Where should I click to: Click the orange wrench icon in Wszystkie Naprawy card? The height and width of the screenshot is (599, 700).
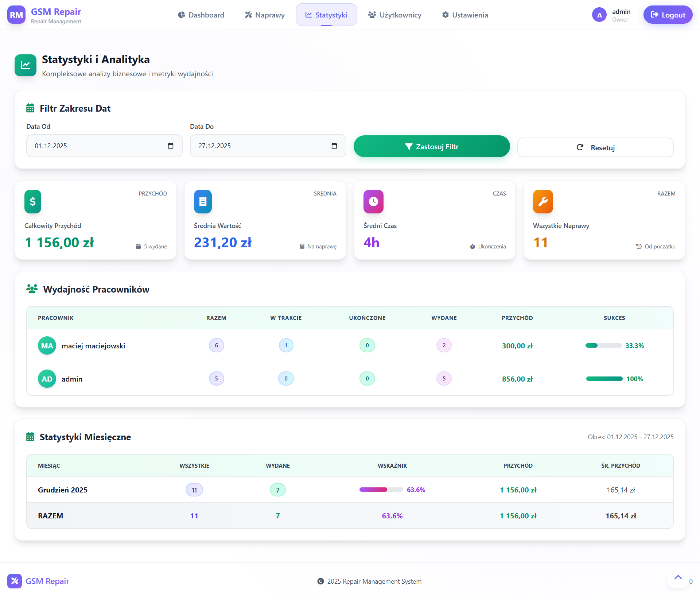pyautogui.click(x=543, y=201)
